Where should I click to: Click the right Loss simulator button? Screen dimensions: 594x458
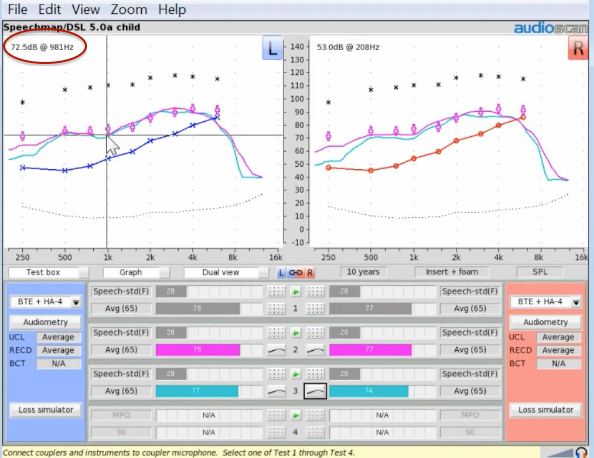pyautogui.click(x=546, y=410)
